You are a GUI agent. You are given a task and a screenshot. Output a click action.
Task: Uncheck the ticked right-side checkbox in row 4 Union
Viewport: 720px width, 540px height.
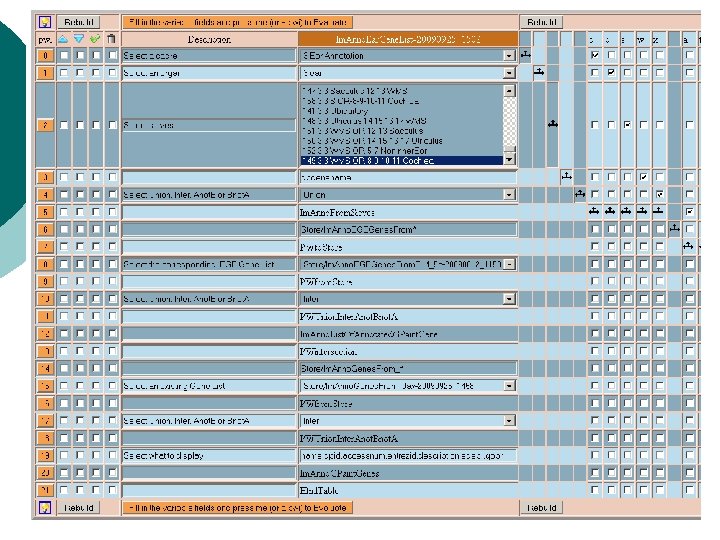[660, 194]
